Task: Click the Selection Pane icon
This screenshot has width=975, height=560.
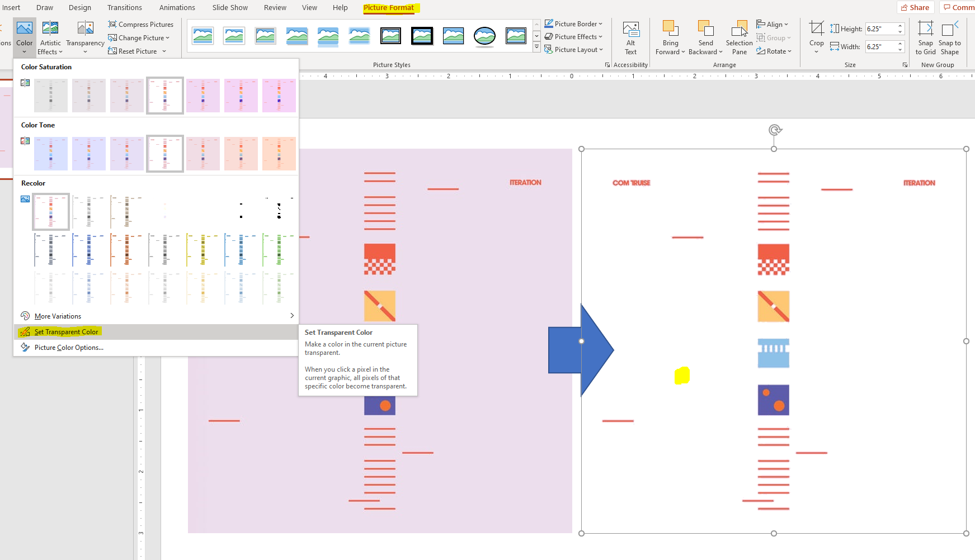Action: [739, 29]
